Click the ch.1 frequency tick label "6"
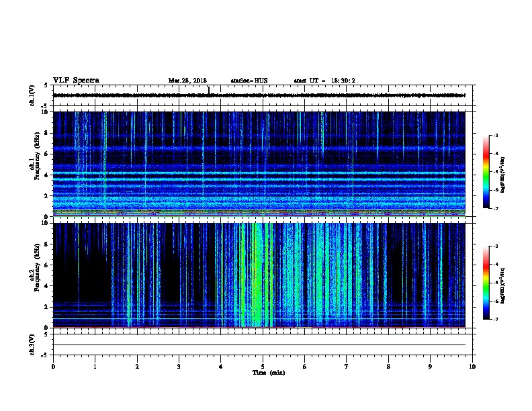This screenshot has height=411, width=532. click(48, 154)
